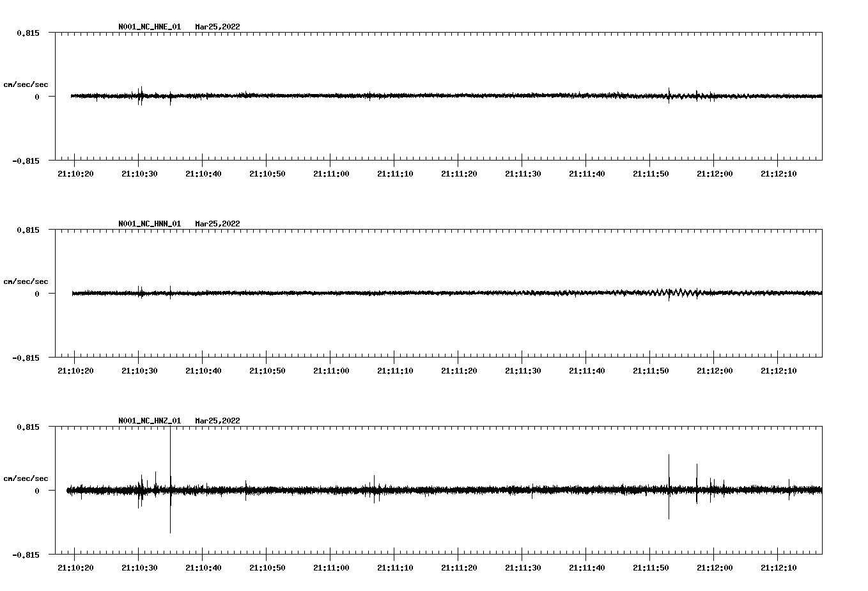Click the N001_NC_HNE_01 channel title
The image size is (868, 591).
[x=150, y=27]
